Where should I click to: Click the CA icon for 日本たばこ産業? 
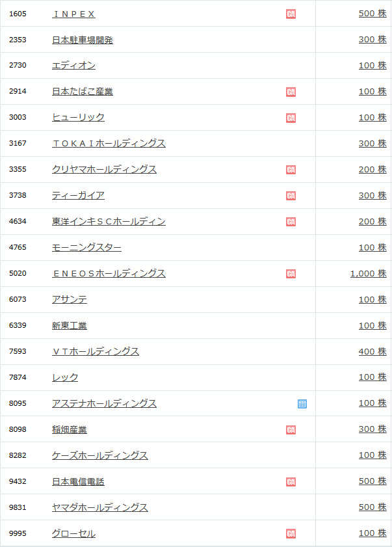click(291, 92)
